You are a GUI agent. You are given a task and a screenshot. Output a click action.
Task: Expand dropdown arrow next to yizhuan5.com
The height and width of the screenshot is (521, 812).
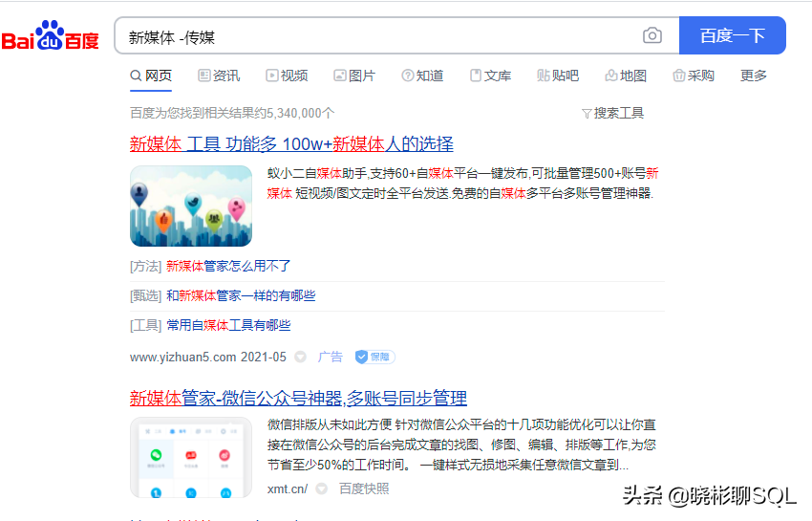pos(300,357)
